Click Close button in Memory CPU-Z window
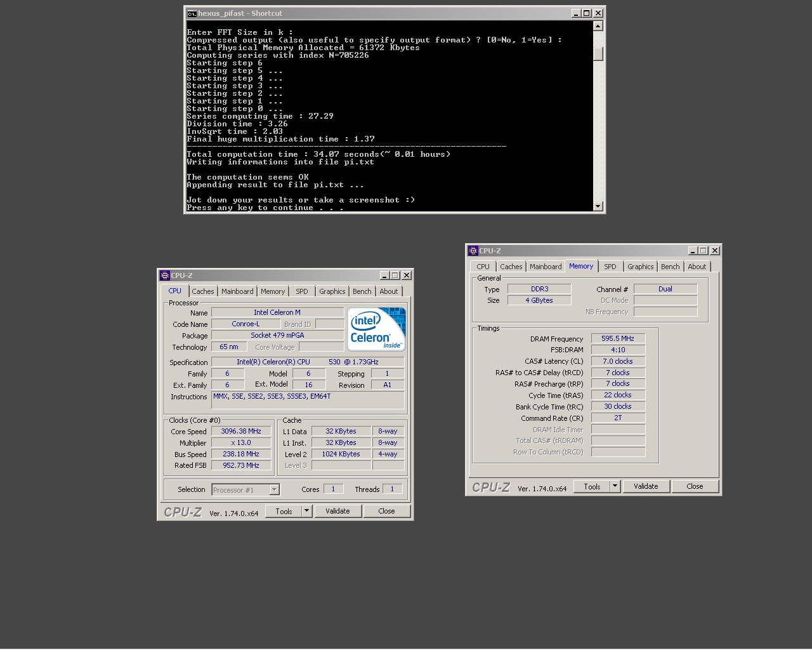 [x=695, y=486]
